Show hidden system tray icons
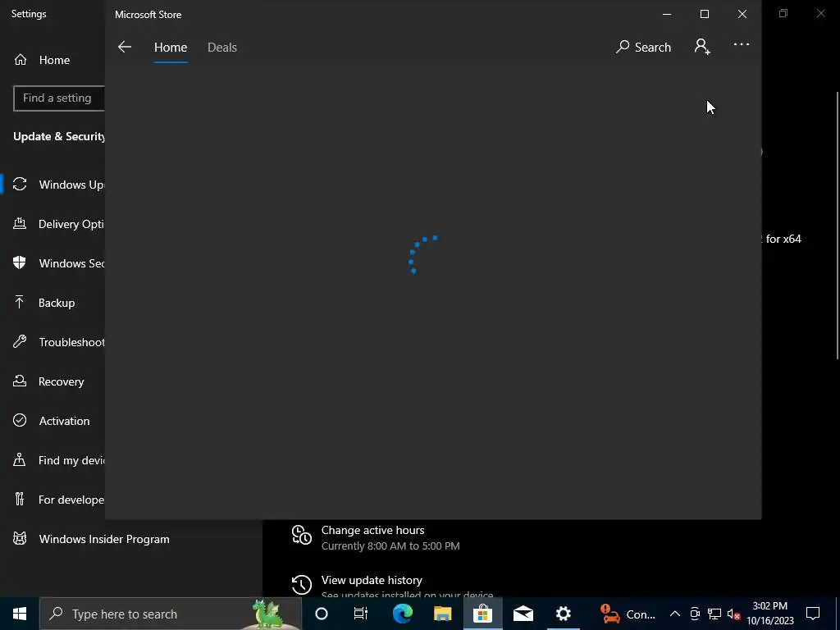Screen dimensions: 840x630 (x=675, y=614)
